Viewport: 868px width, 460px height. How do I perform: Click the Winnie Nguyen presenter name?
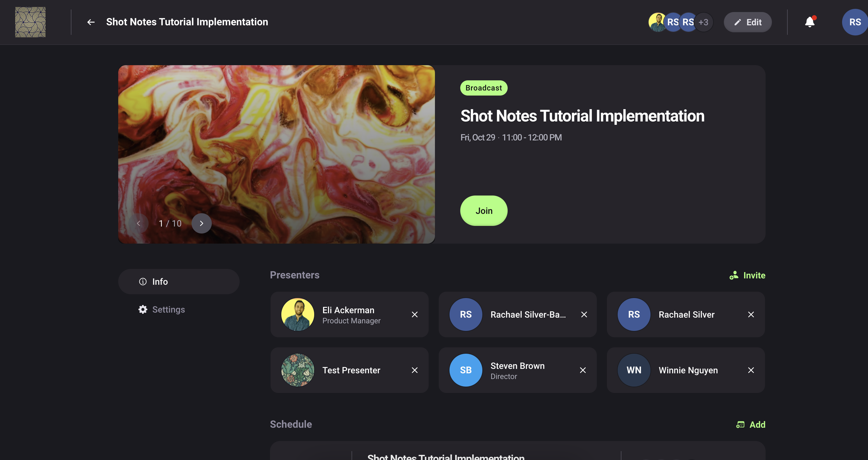click(688, 370)
